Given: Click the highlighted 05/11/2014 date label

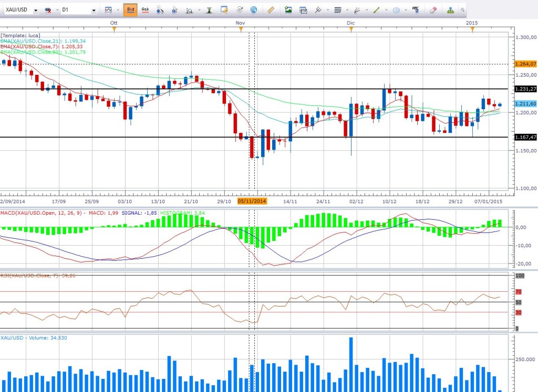Looking at the screenshot, I should point(252,201).
